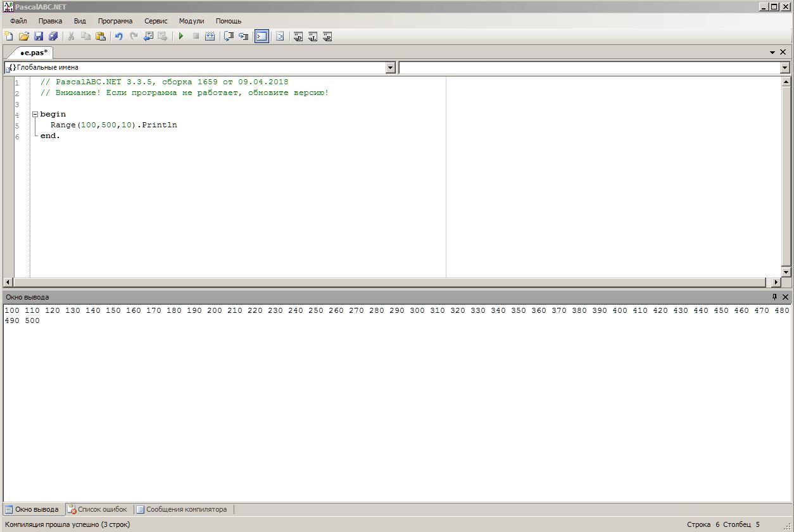Open the Вид menu

point(80,21)
